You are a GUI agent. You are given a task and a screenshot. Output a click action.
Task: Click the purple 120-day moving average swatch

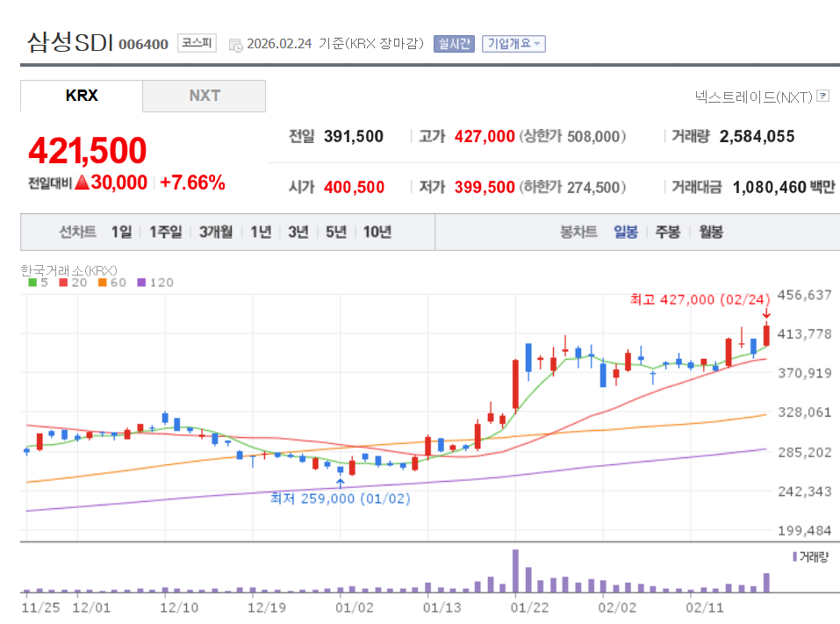tap(141, 283)
